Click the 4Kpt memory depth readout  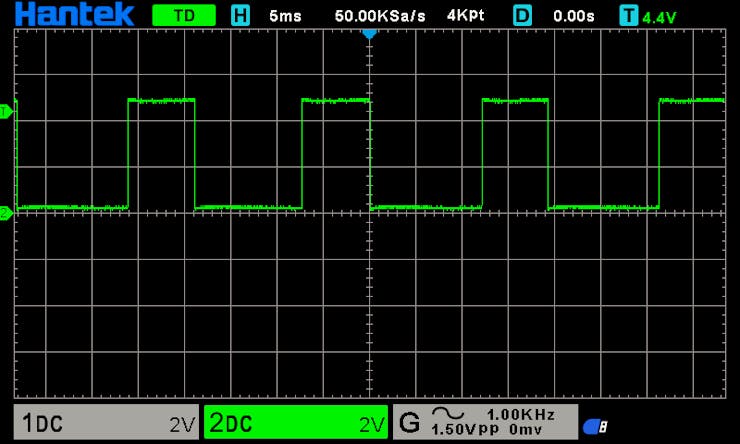465,16
